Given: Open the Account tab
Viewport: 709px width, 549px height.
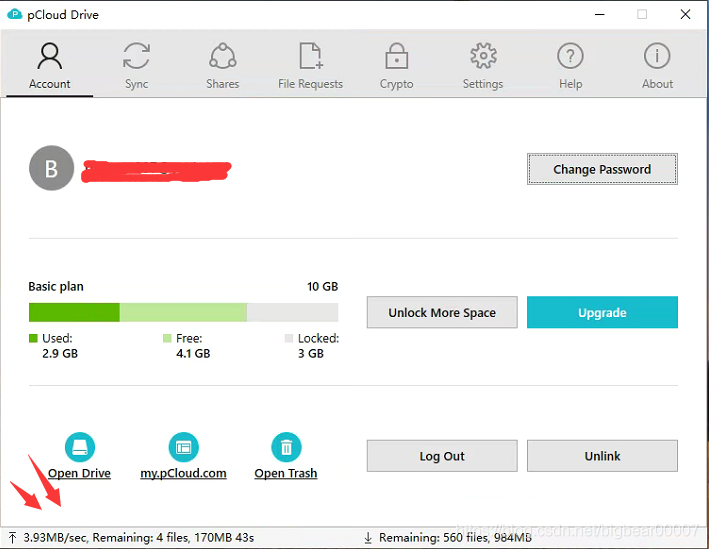Looking at the screenshot, I should pyautogui.click(x=50, y=66).
